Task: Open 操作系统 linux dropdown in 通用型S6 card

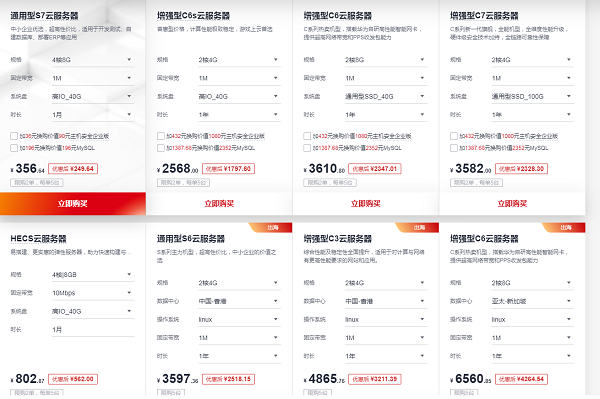Action: click(239, 320)
